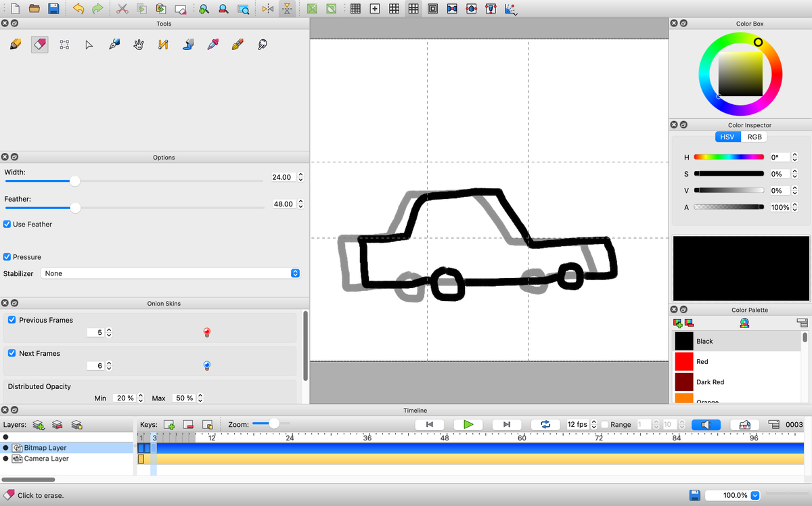The image size is (812, 506).
Task: Toggle the playback loop button
Action: [x=545, y=425]
